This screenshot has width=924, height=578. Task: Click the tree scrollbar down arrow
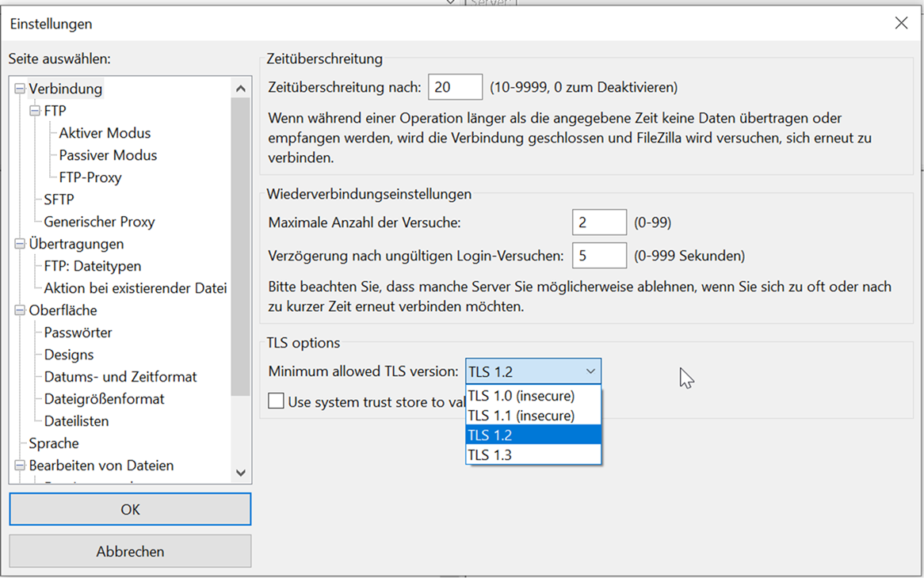(240, 473)
